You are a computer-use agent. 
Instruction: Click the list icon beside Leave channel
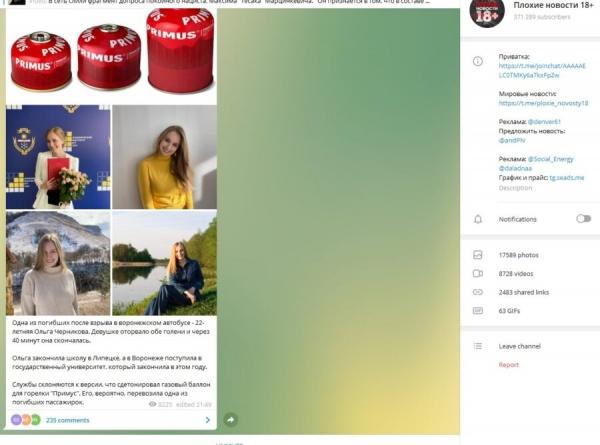tap(478, 346)
